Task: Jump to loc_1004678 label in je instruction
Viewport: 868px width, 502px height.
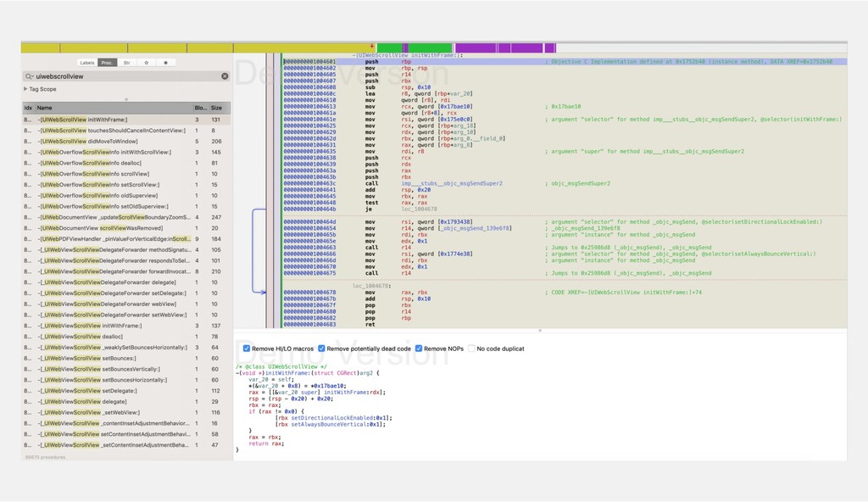Action: point(419,209)
